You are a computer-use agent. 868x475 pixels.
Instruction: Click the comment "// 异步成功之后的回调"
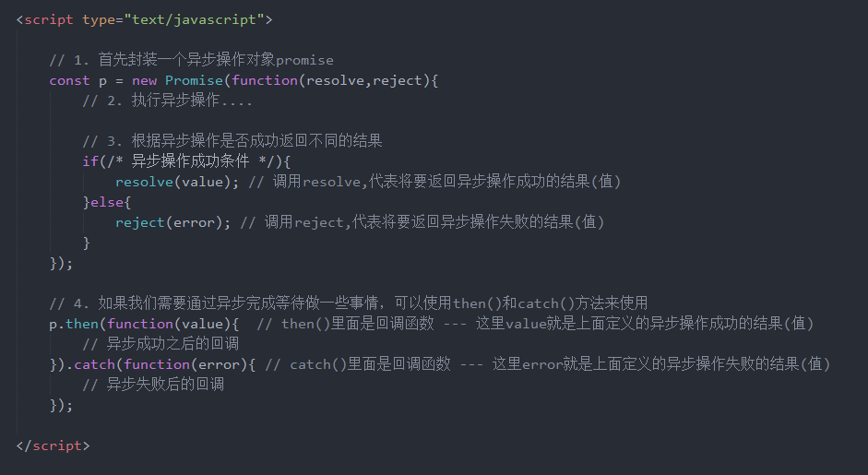161,344
